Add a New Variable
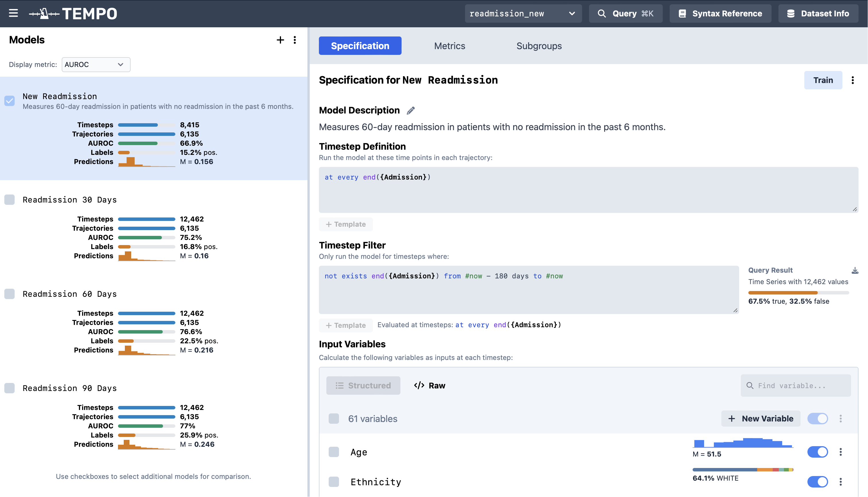 (x=760, y=419)
